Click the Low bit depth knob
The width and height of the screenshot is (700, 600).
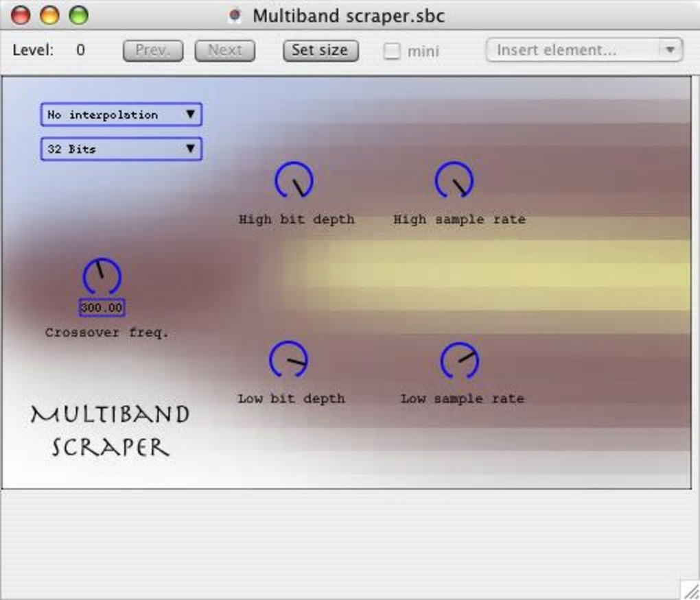click(288, 359)
